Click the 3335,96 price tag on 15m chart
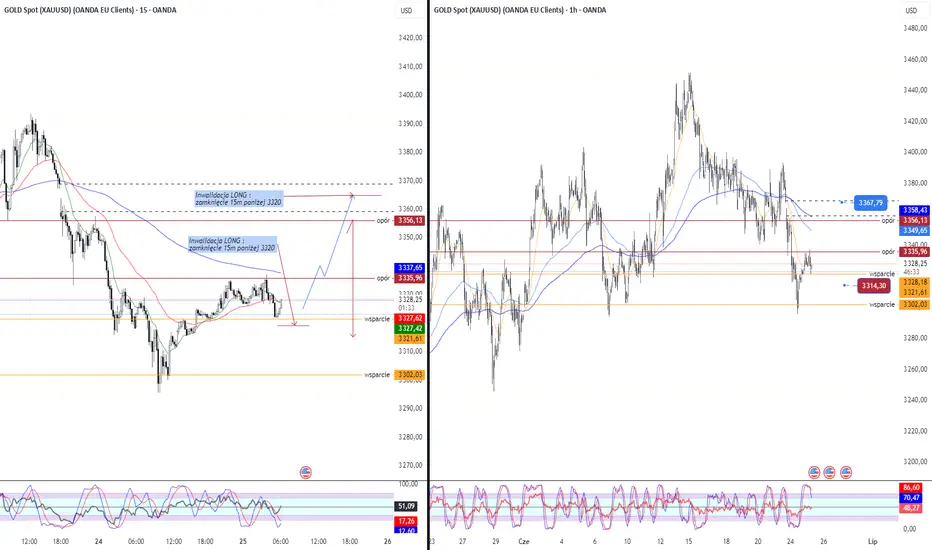 410,278
